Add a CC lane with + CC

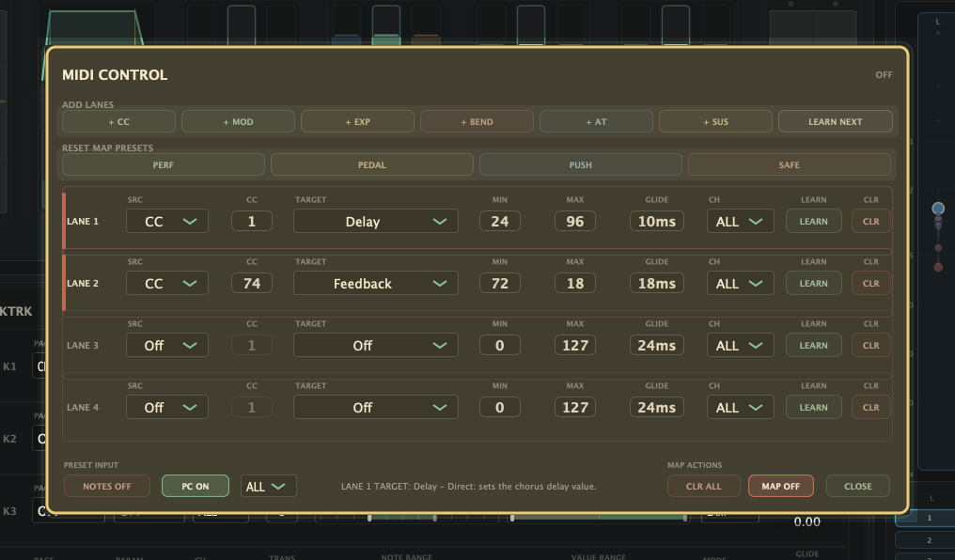coord(118,122)
